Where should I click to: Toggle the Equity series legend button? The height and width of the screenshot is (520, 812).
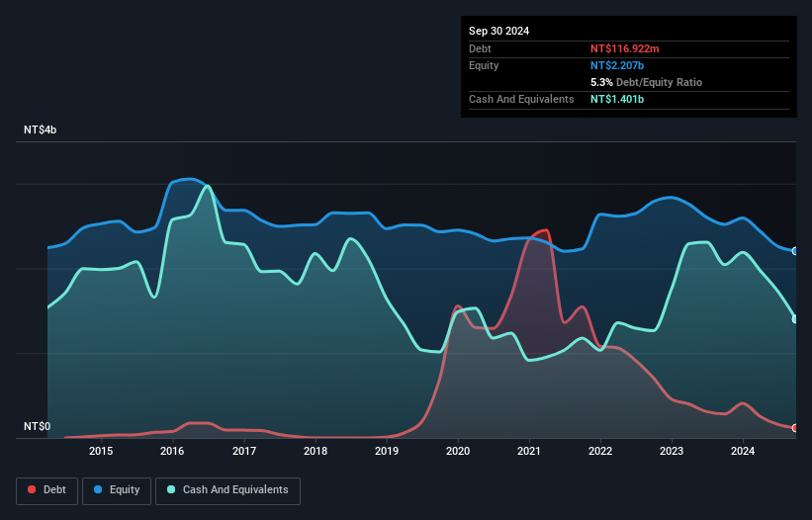[117, 490]
